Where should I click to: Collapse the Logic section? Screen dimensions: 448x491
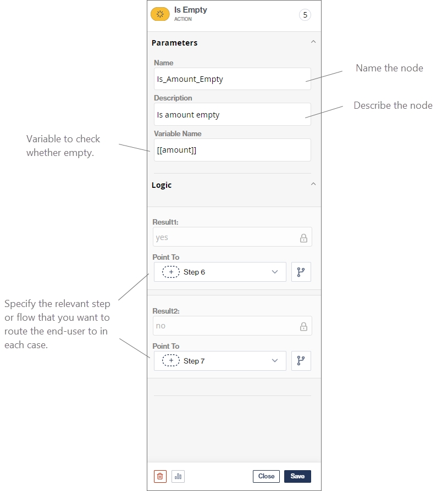pyautogui.click(x=313, y=185)
